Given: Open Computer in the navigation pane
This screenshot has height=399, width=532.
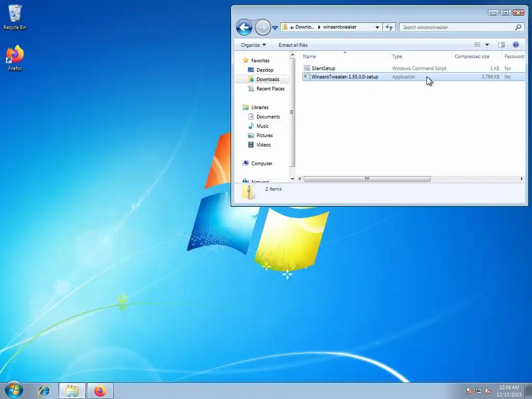Looking at the screenshot, I should 262,163.
